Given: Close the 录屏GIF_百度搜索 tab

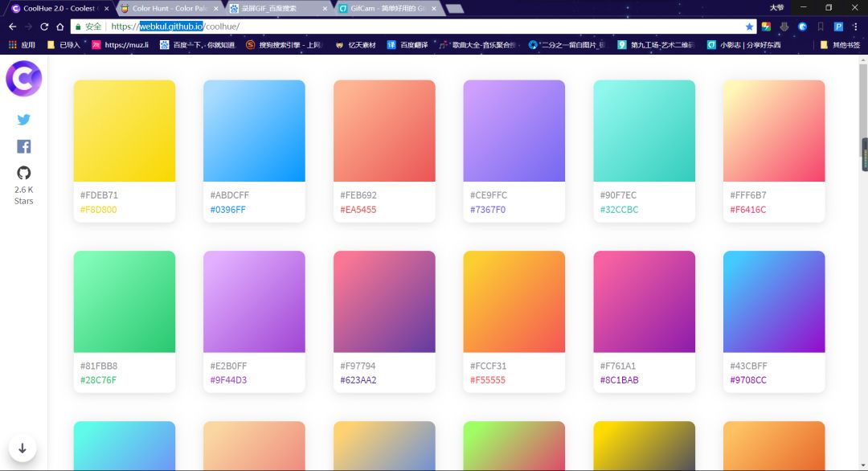Looking at the screenshot, I should pos(325,8).
